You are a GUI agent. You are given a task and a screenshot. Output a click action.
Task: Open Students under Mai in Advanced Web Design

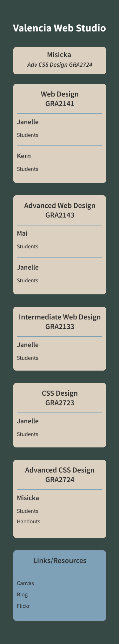28,246
